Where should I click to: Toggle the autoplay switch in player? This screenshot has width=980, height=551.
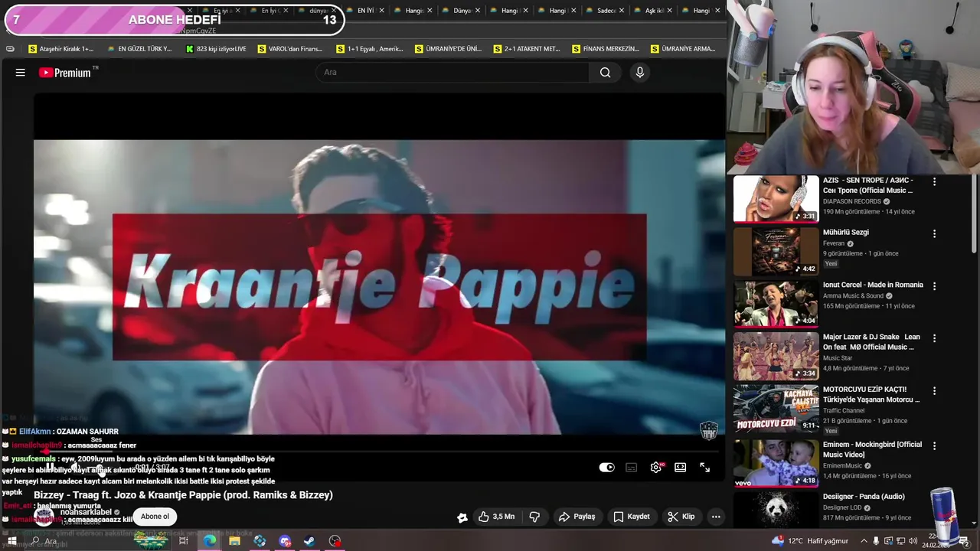click(606, 468)
